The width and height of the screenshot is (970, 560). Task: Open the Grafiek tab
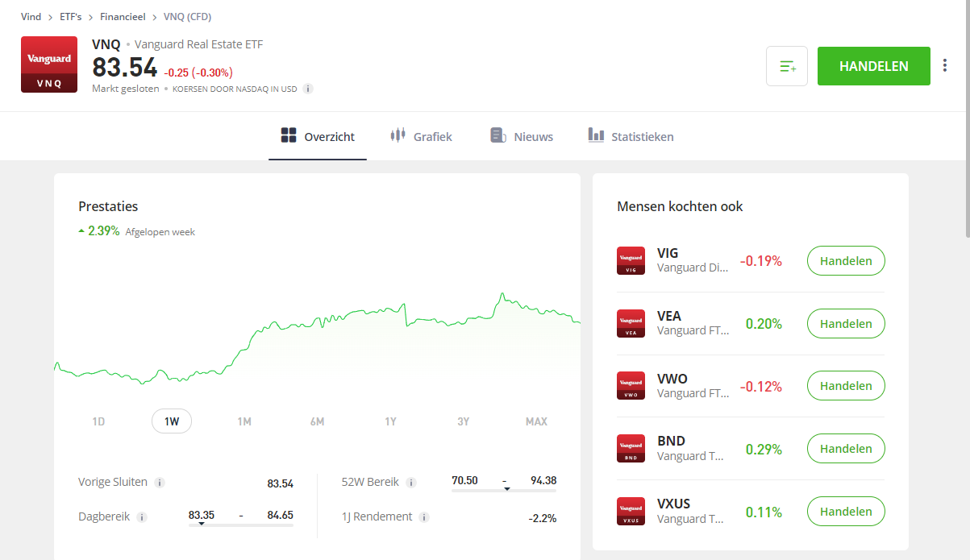(421, 136)
